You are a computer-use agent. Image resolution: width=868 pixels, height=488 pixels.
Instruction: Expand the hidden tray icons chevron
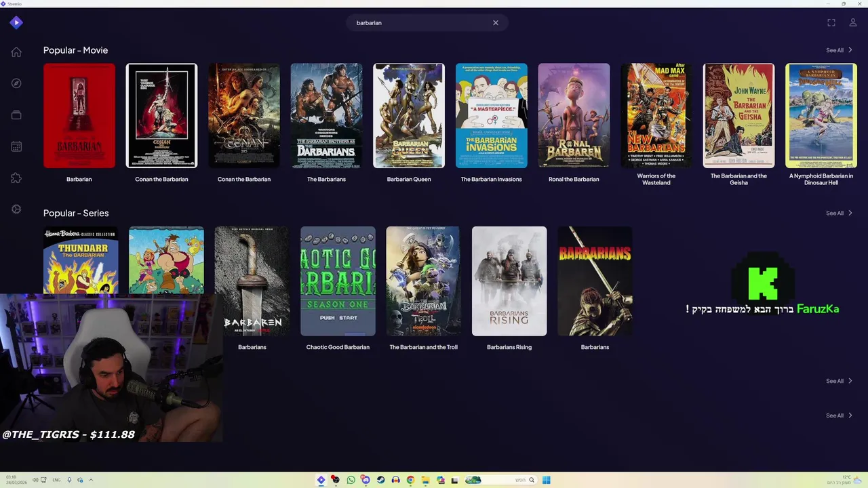pyautogui.click(x=91, y=480)
